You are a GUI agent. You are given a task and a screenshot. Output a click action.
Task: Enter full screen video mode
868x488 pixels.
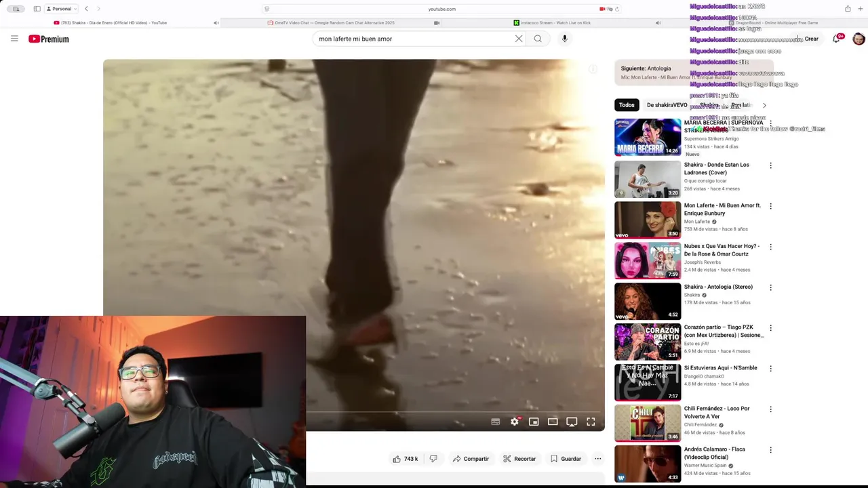[591, 422]
